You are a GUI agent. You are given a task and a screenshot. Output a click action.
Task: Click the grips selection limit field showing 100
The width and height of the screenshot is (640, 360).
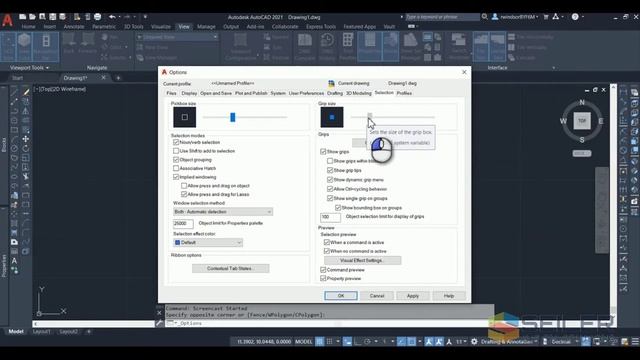coord(330,217)
